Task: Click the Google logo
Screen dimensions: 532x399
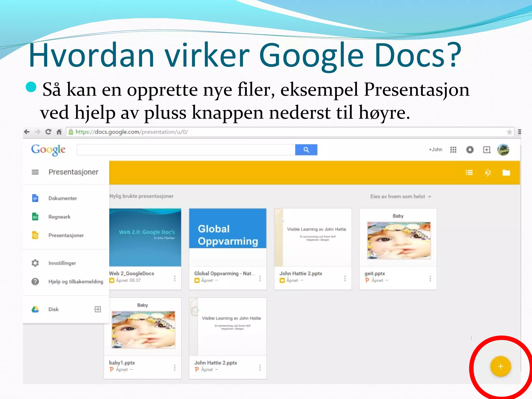Action: coord(48,150)
